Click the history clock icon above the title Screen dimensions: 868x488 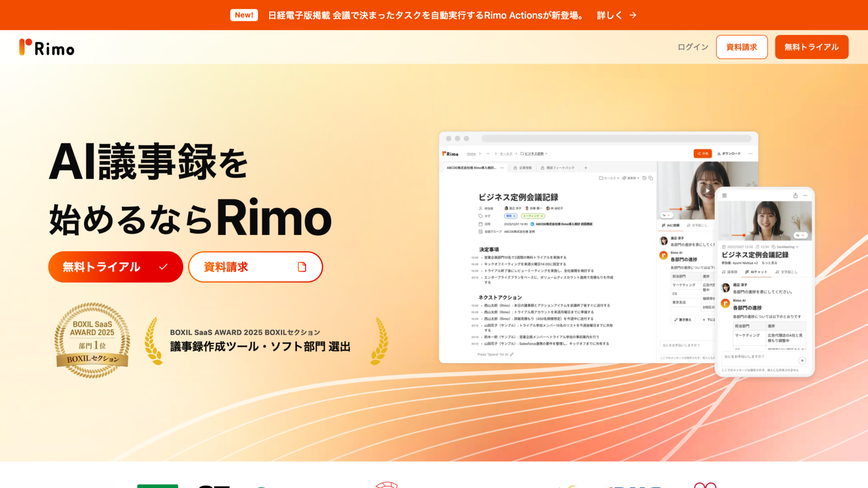tap(644, 178)
